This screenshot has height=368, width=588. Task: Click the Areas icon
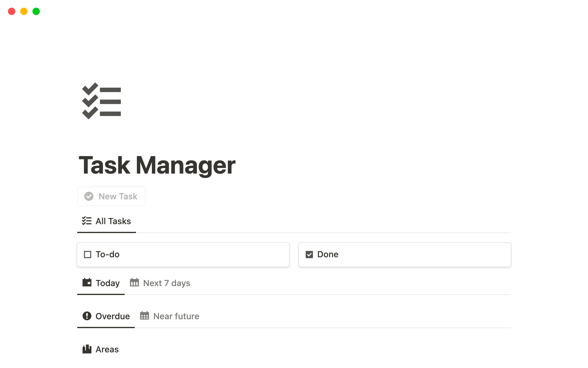click(x=87, y=349)
